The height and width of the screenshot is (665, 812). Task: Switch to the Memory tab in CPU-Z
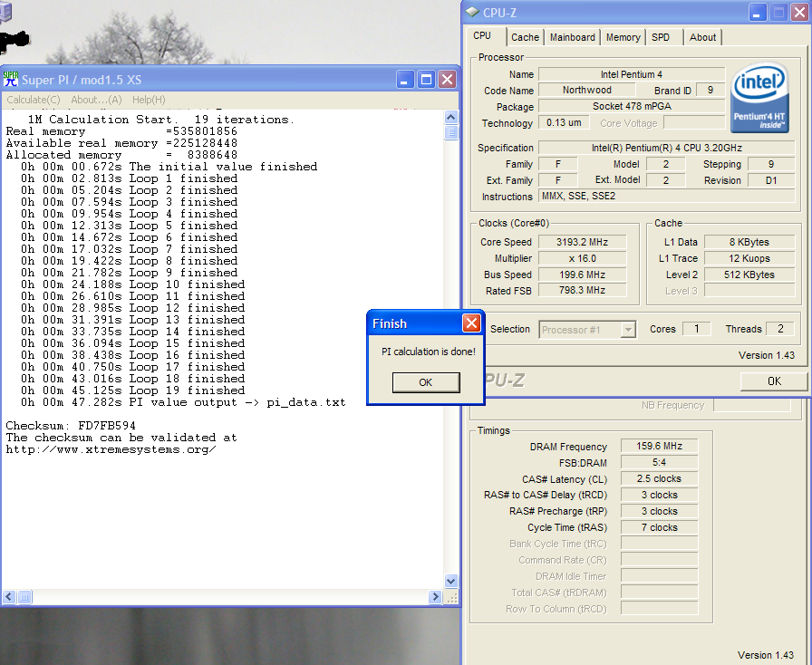(623, 37)
